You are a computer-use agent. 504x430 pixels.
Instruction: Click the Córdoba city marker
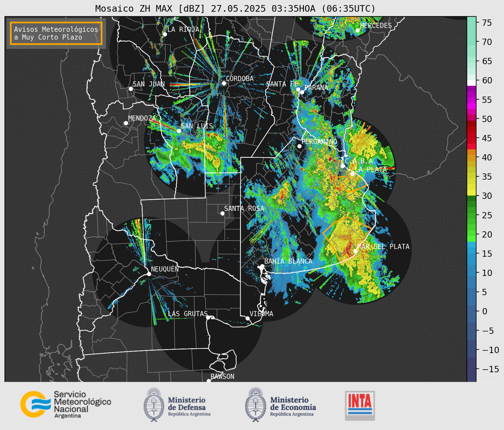(x=224, y=83)
